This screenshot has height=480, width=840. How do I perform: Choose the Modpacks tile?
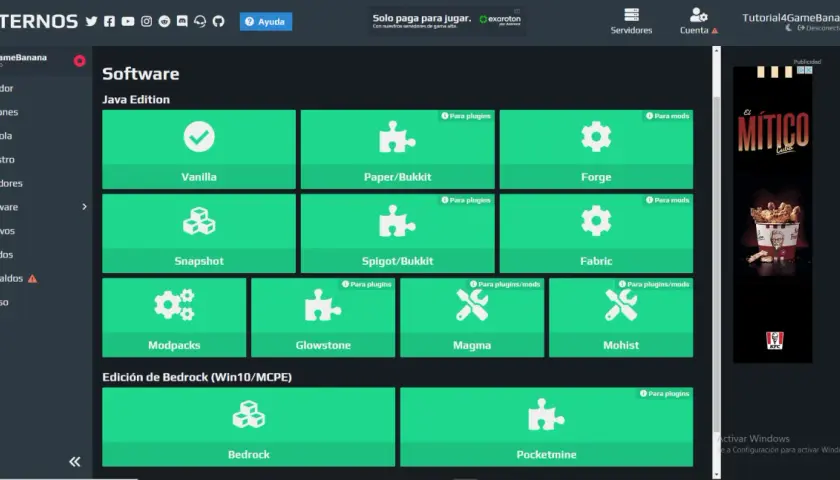coord(174,318)
